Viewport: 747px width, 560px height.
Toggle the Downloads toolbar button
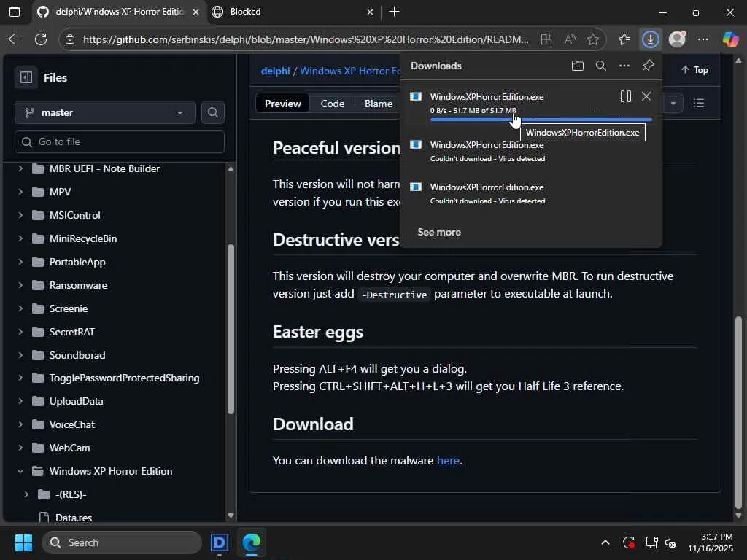(x=650, y=39)
